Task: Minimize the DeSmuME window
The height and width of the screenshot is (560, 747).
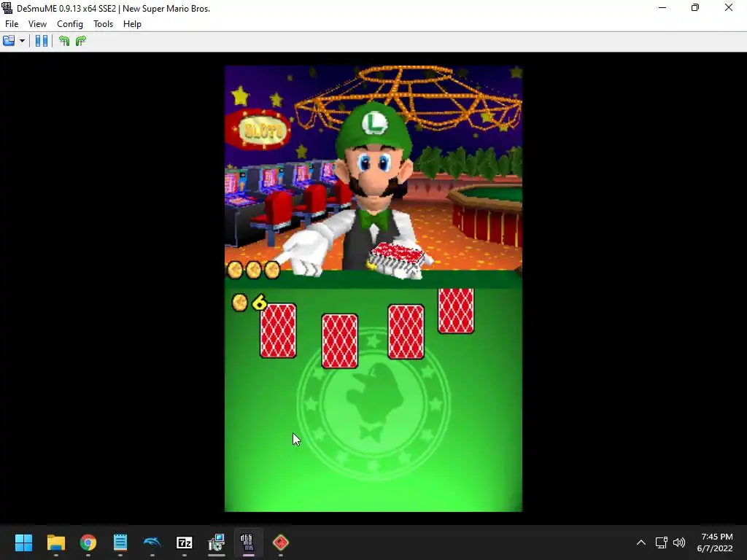Action: (x=662, y=8)
